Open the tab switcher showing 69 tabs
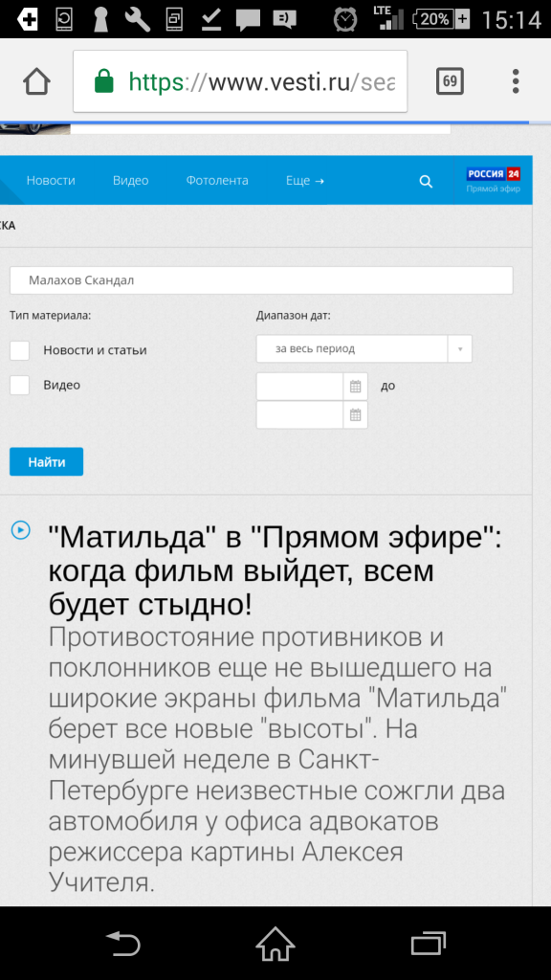The width and height of the screenshot is (551, 980). [450, 81]
